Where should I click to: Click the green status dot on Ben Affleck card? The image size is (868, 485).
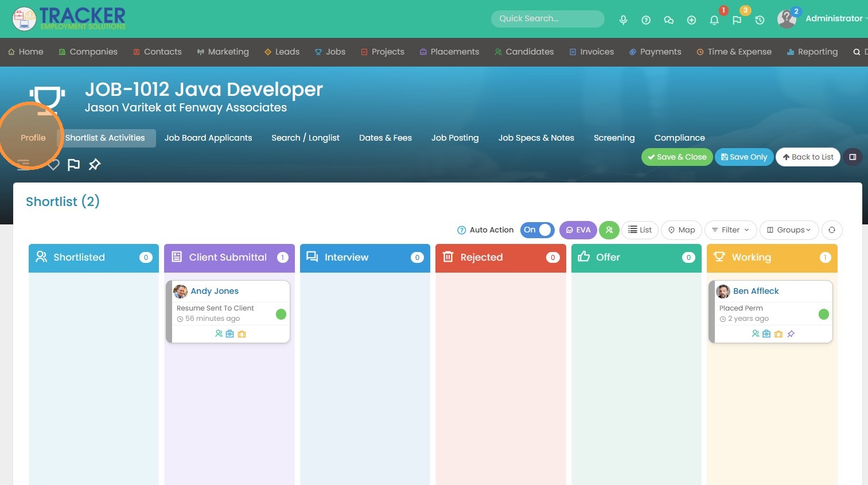tap(824, 314)
